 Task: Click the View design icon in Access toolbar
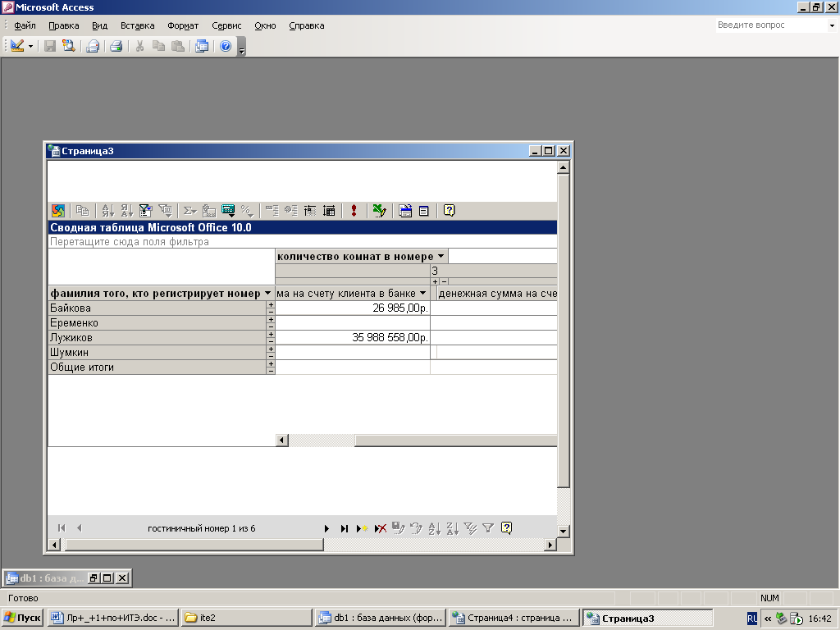(x=17, y=46)
